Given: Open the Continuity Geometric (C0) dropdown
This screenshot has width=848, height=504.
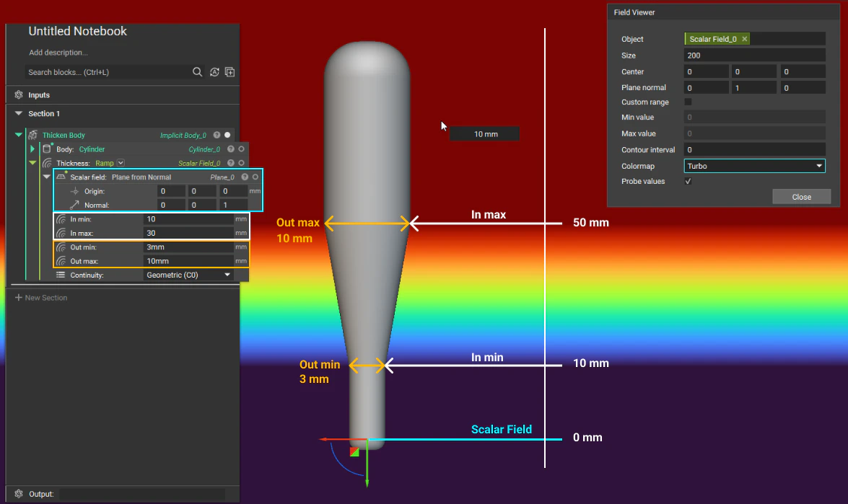Looking at the screenshot, I should click(x=188, y=275).
